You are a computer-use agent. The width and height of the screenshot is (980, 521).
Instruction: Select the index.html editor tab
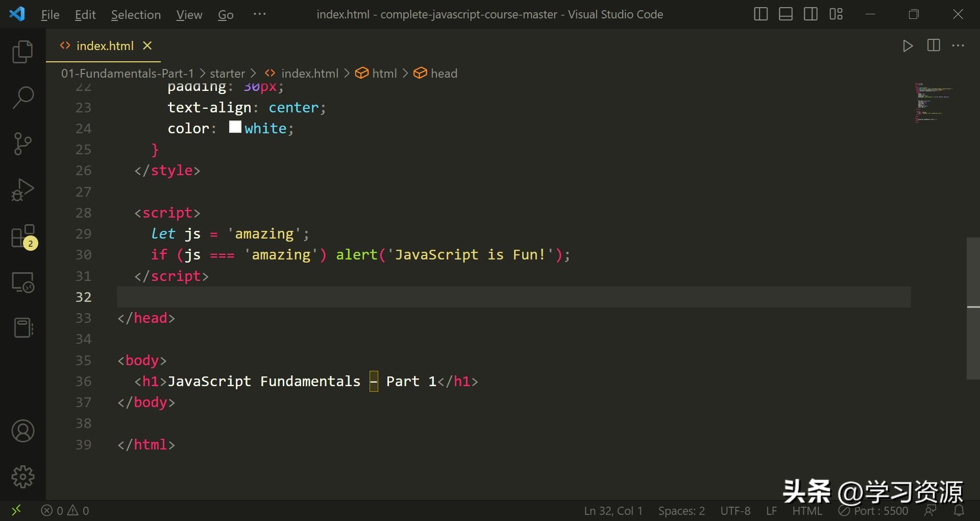tap(105, 46)
